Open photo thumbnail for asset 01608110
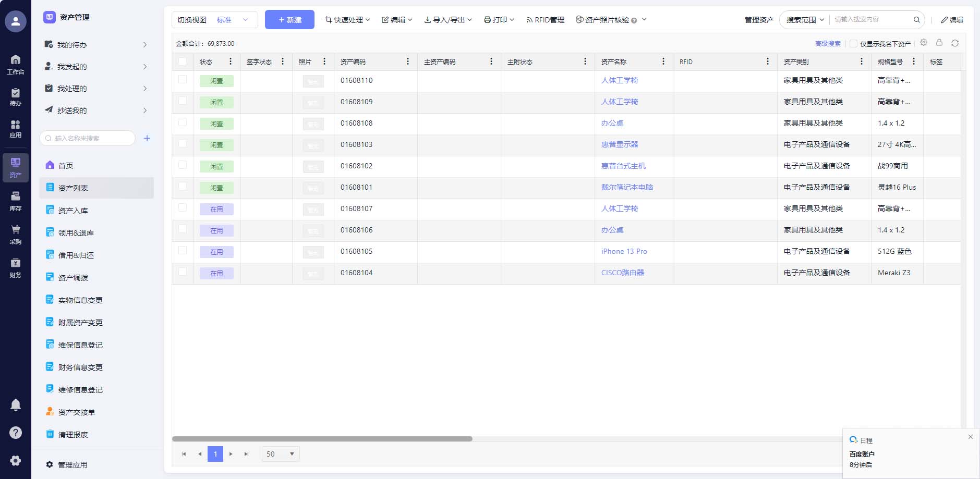Image resolution: width=980 pixels, height=479 pixels. click(313, 81)
